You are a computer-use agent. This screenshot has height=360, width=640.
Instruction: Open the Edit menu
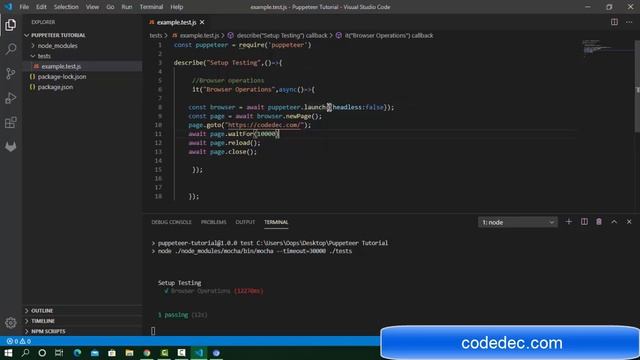(x=41, y=7)
